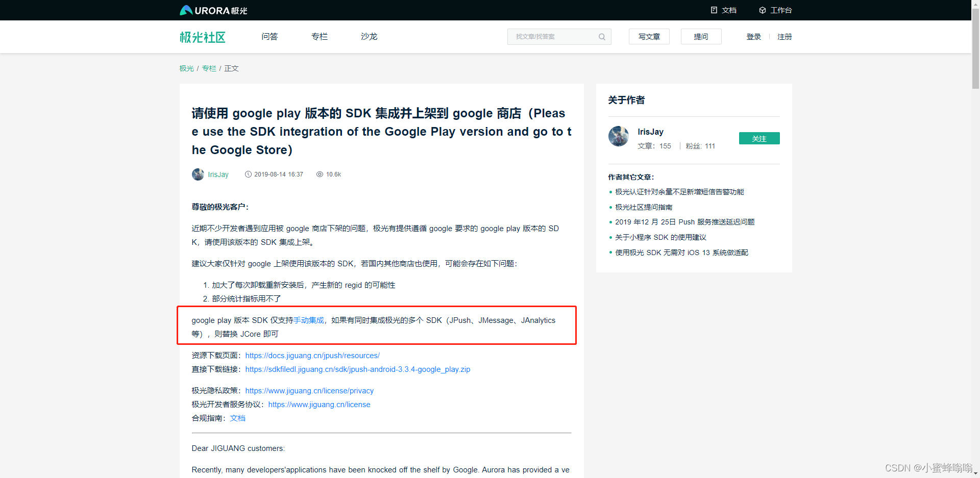Open IrisJay author name link under title
Image resolution: width=980 pixels, height=478 pixels.
pos(218,174)
